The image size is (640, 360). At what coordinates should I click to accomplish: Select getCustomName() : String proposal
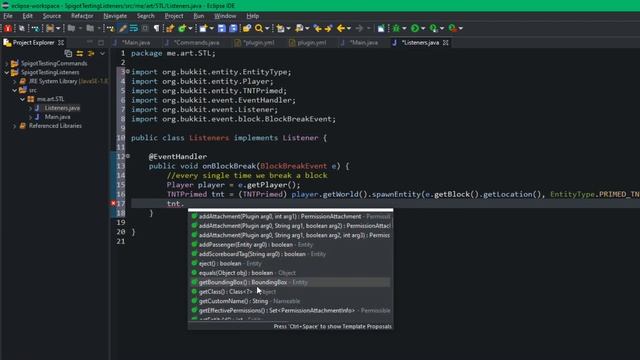290,301
